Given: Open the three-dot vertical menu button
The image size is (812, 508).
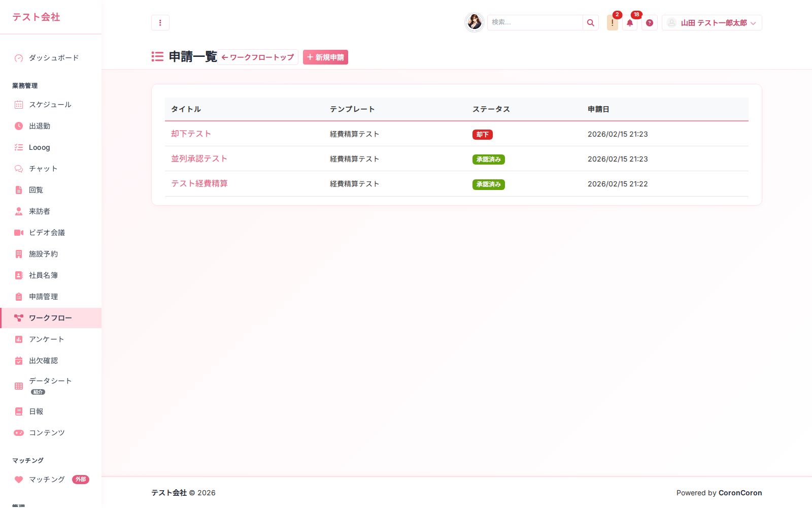Looking at the screenshot, I should coord(160,23).
